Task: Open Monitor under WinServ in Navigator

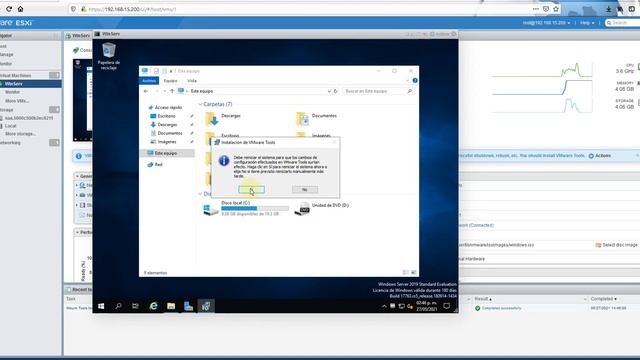Action: pos(13,92)
